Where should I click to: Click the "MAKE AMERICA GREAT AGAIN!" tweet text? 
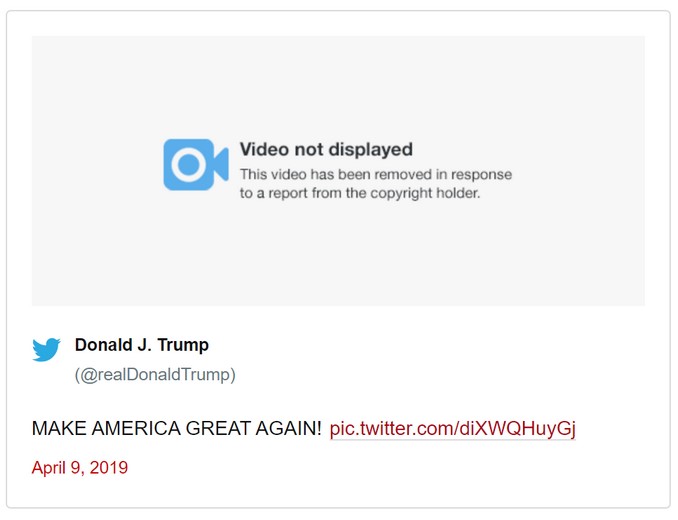tap(176, 429)
